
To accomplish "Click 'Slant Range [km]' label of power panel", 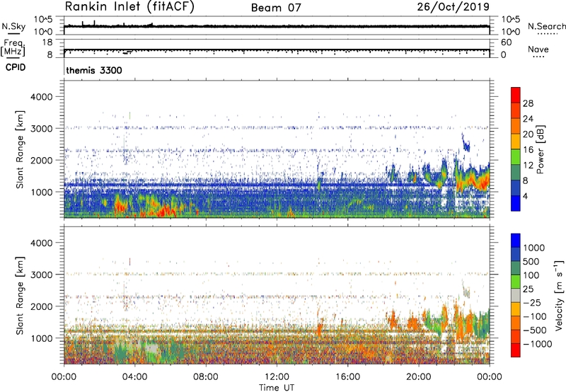I will coord(20,149).
